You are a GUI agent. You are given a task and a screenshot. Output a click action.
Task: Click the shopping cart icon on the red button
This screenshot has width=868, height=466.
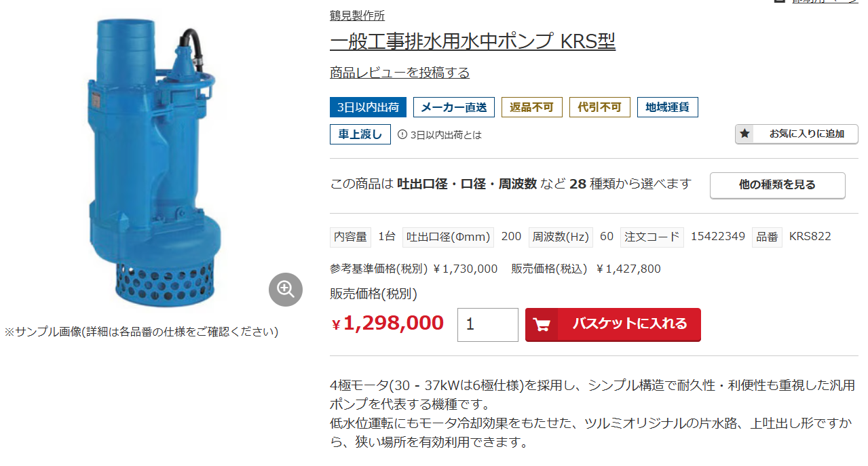(x=541, y=324)
